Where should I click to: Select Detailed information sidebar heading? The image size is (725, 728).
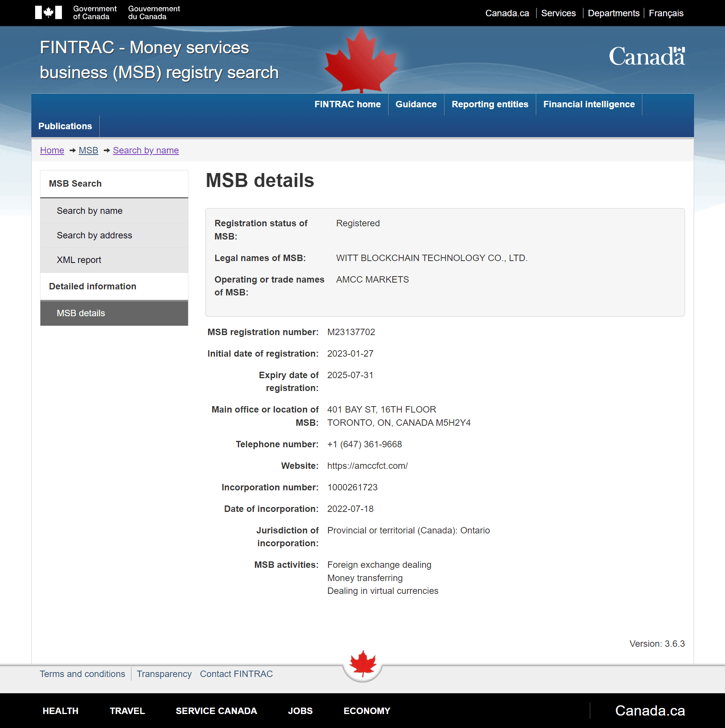click(x=114, y=286)
